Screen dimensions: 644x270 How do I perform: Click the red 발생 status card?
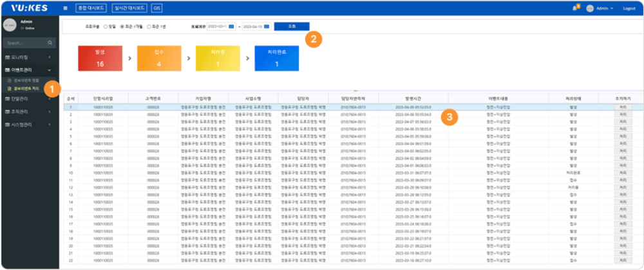(100, 58)
